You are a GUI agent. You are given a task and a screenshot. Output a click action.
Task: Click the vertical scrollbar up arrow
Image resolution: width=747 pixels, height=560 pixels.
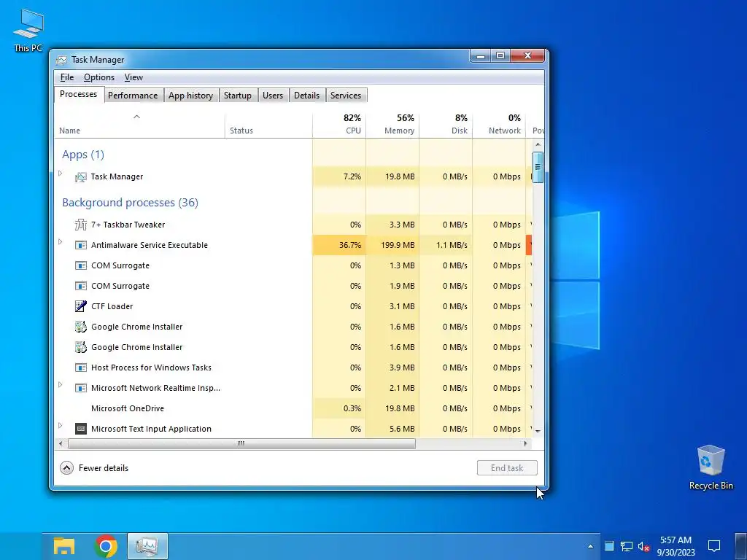pos(538,144)
